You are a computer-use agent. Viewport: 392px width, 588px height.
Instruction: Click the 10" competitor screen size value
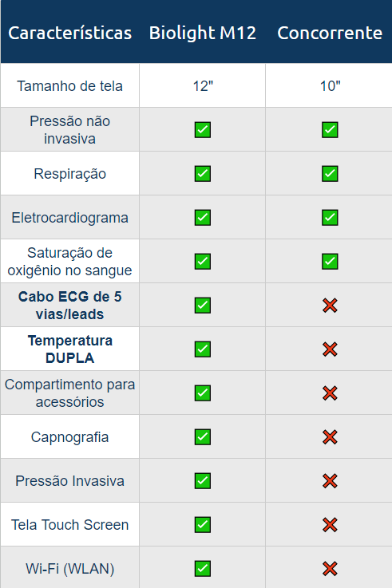click(x=330, y=86)
